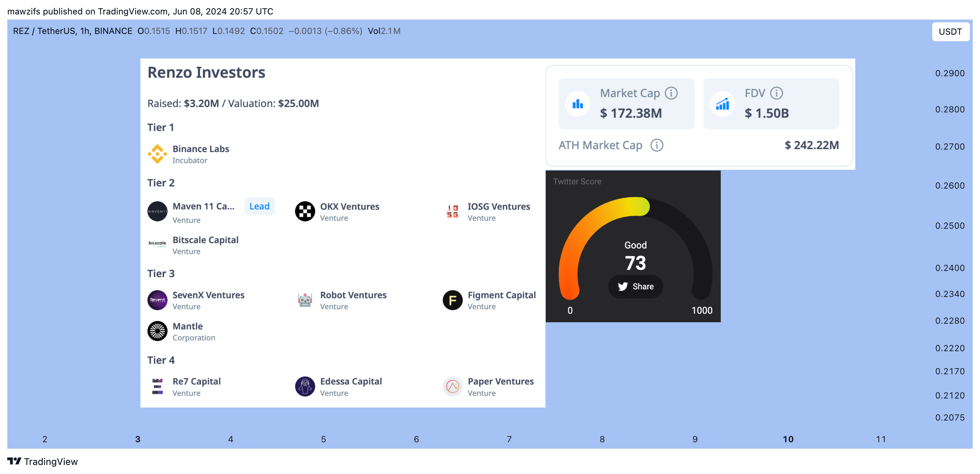Click the Mantle sunburst logo
Screen dimensions: 980x474
(157, 331)
